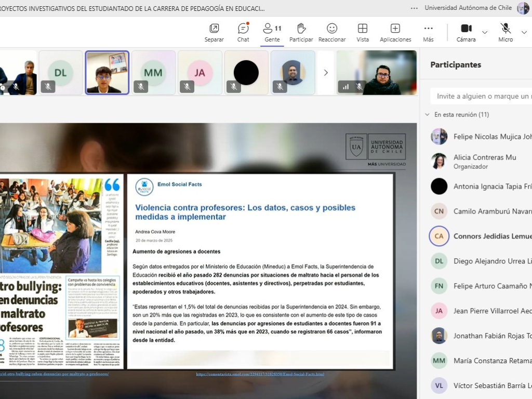The height and width of the screenshot is (399, 532).
Task: Open Vista layout options
Action: click(362, 33)
